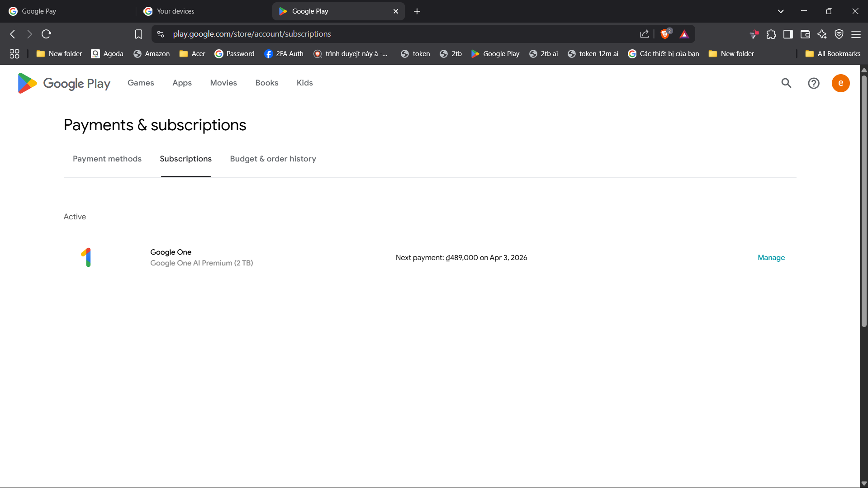
Task: Manage the Google One subscription
Action: pyautogui.click(x=771, y=257)
